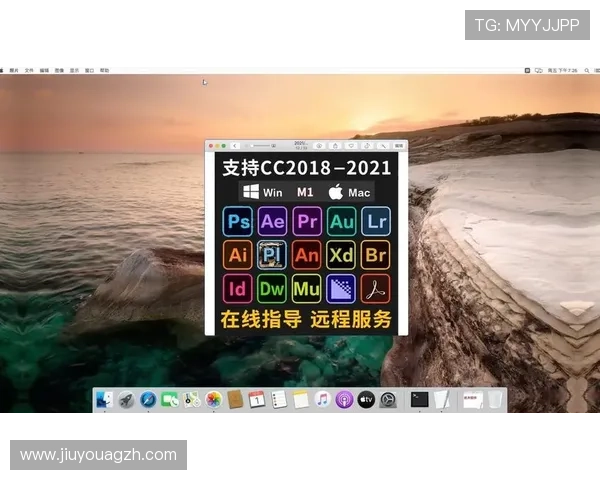Open Contacts from the Dock
The image size is (600, 480).
[235, 400]
